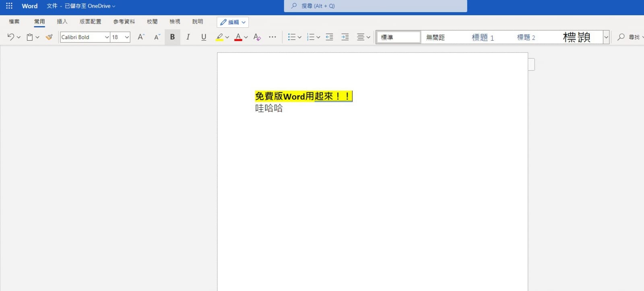Switch to the 檢視 view tab
644x291 pixels.
point(175,22)
